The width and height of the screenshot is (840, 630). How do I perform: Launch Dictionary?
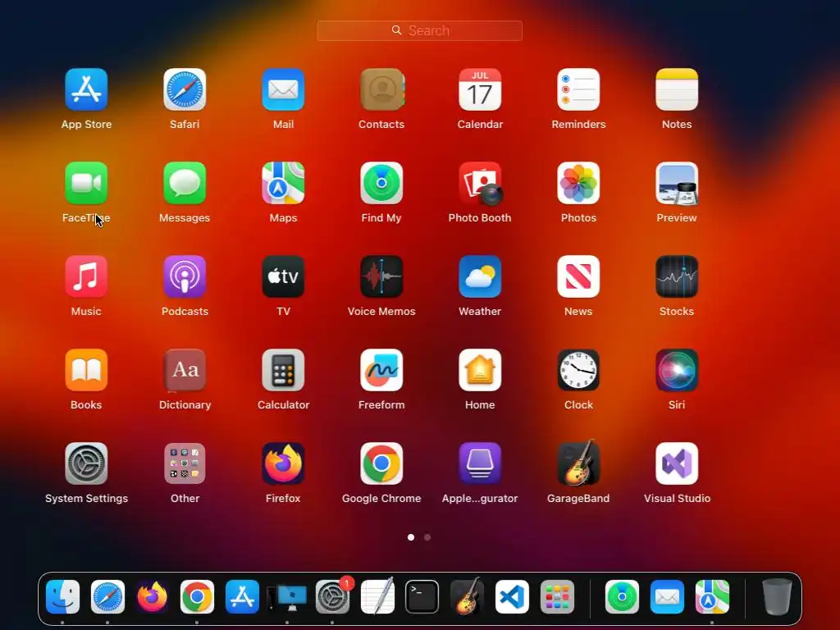(185, 370)
